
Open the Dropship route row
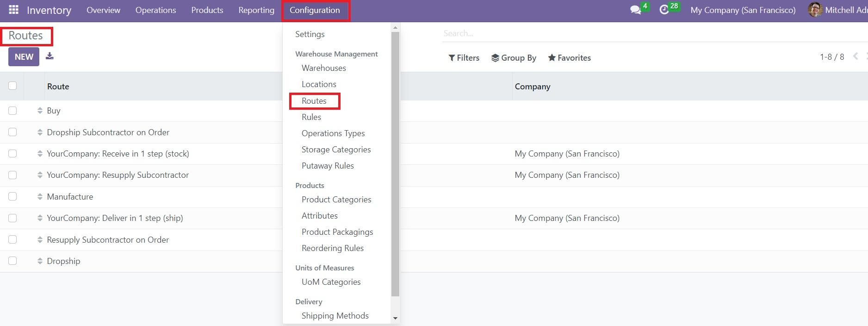63,261
